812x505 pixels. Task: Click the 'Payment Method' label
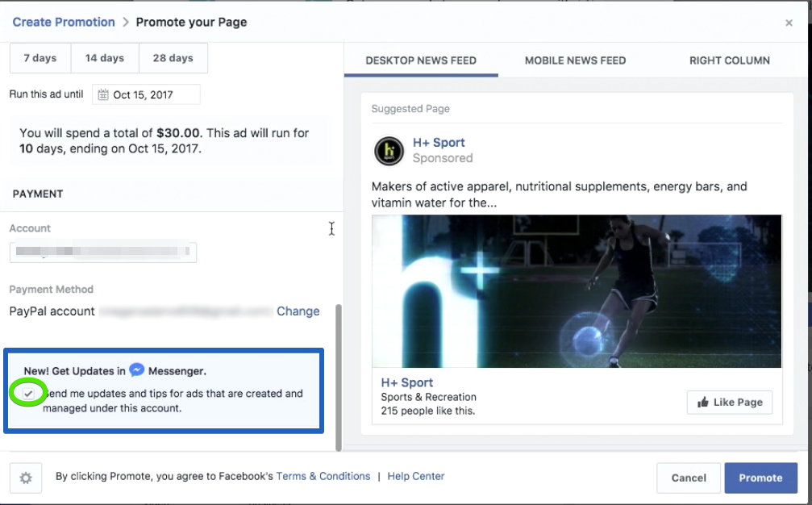[x=52, y=289]
